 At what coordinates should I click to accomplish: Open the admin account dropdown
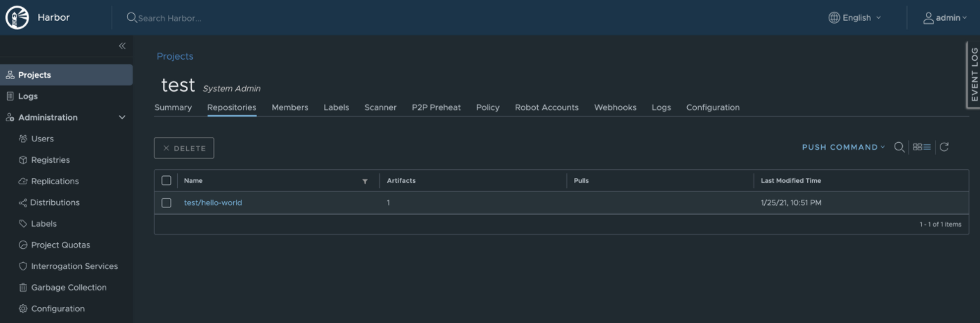[x=945, y=17]
